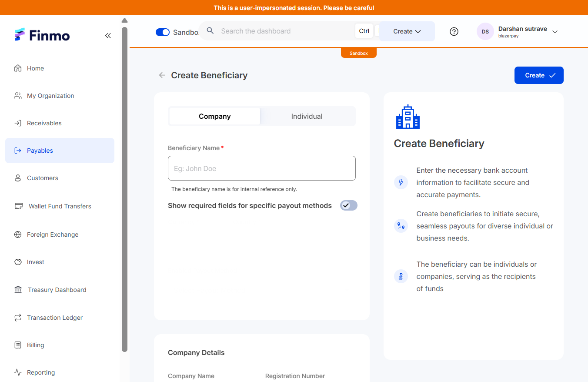The width and height of the screenshot is (588, 382).
Task: Open Treasury Dashboard in the sidebar
Action: 60,290
